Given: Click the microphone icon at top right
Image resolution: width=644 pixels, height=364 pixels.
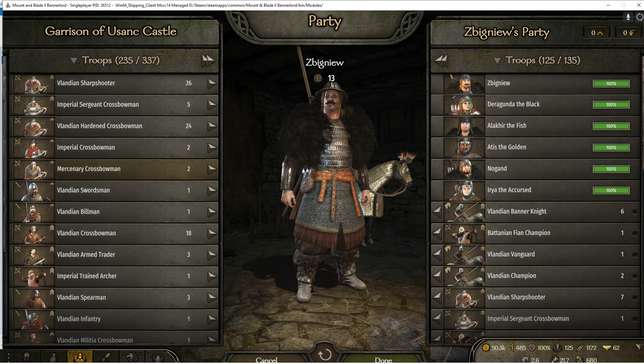Looking at the screenshot, I should click(x=628, y=17).
